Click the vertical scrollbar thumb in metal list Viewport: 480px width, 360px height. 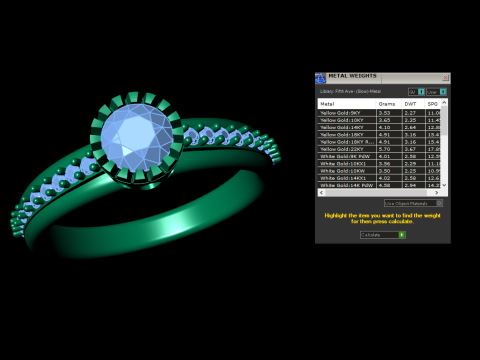pos(444,121)
